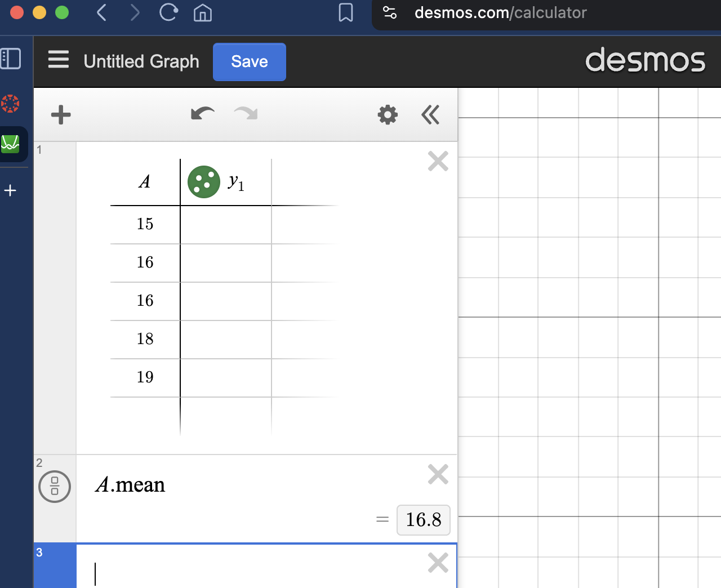Open the red Canvas icon in the sidebar
The image size is (721, 588).
click(x=10, y=103)
